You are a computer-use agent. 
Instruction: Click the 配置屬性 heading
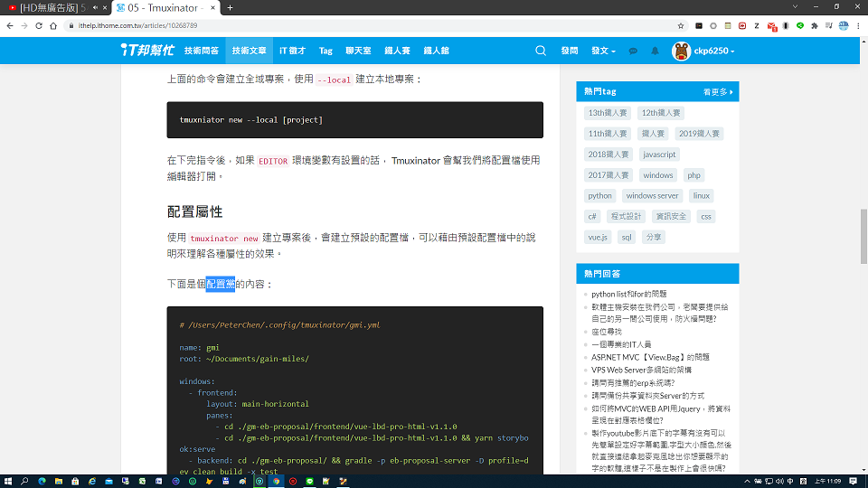pyautogui.click(x=195, y=211)
